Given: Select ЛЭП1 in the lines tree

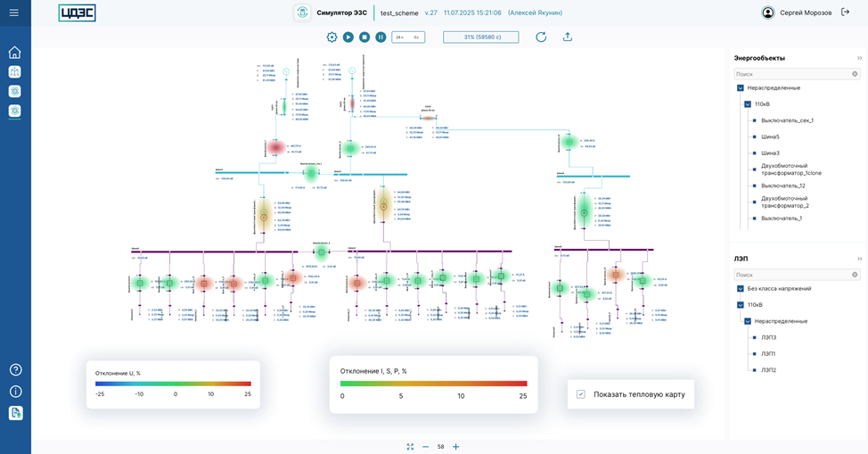Looking at the screenshot, I should (x=768, y=353).
